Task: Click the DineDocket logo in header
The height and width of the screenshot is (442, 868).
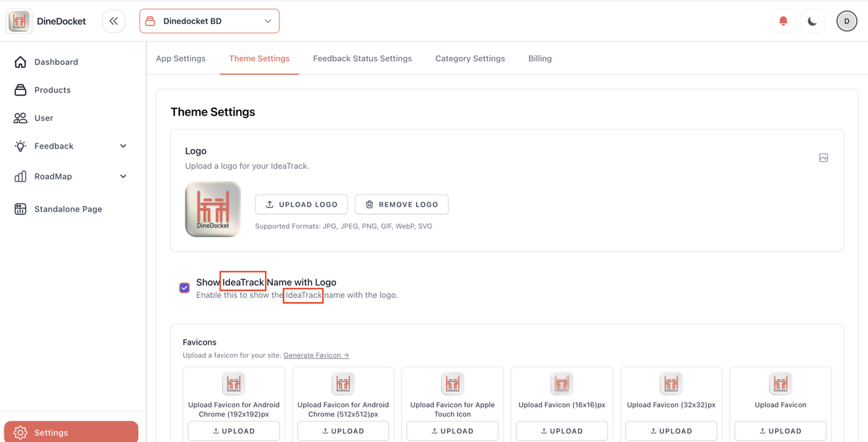Action: click(19, 21)
